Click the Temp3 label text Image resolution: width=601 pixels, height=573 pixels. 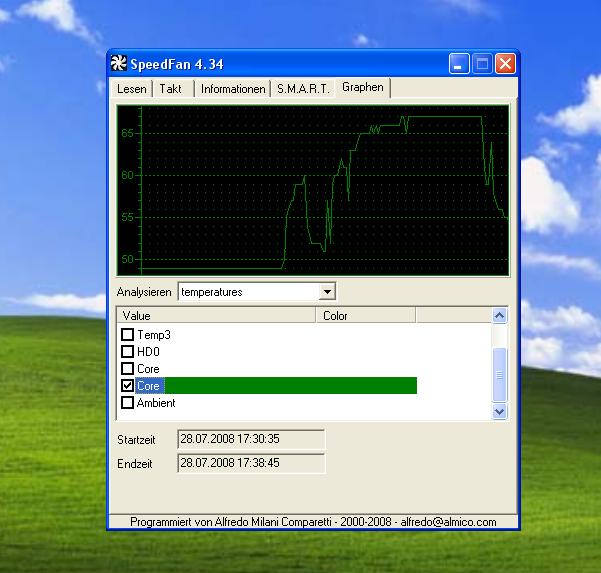click(x=154, y=335)
